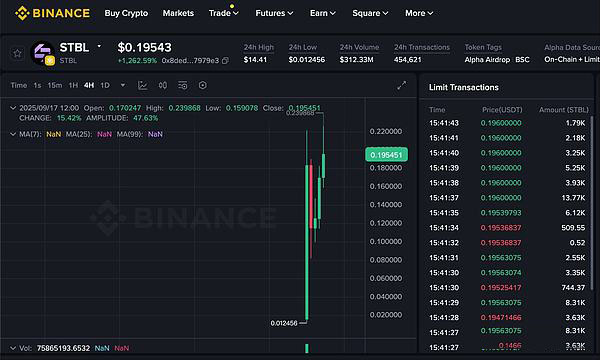600x360 pixels.
Task: Collapse the MA indicator row
Action: coord(13,134)
